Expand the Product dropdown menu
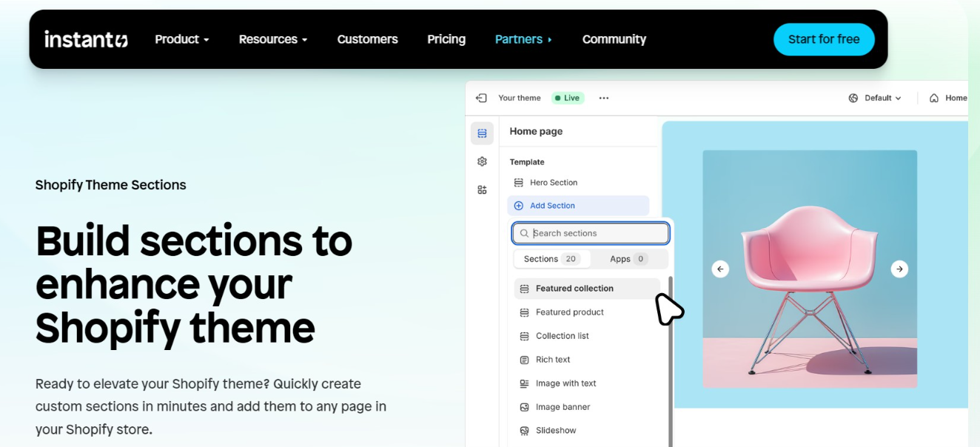Image resolution: width=980 pixels, height=447 pixels. [x=182, y=39]
